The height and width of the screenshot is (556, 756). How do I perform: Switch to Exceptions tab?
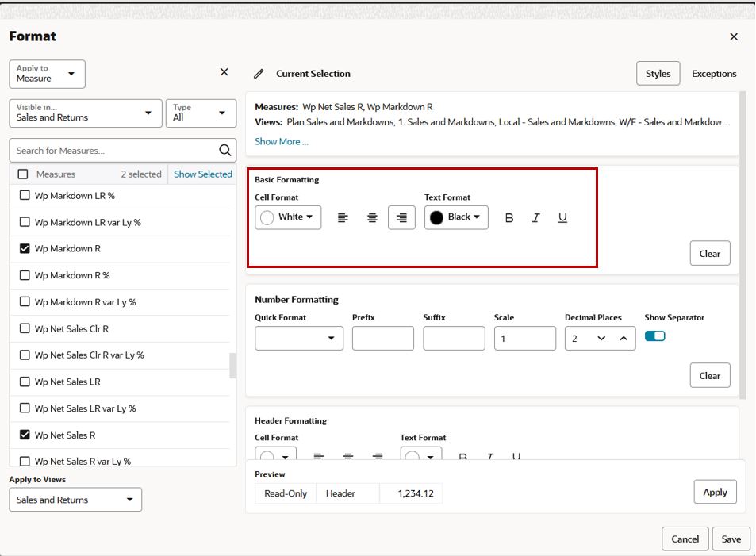(x=714, y=73)
